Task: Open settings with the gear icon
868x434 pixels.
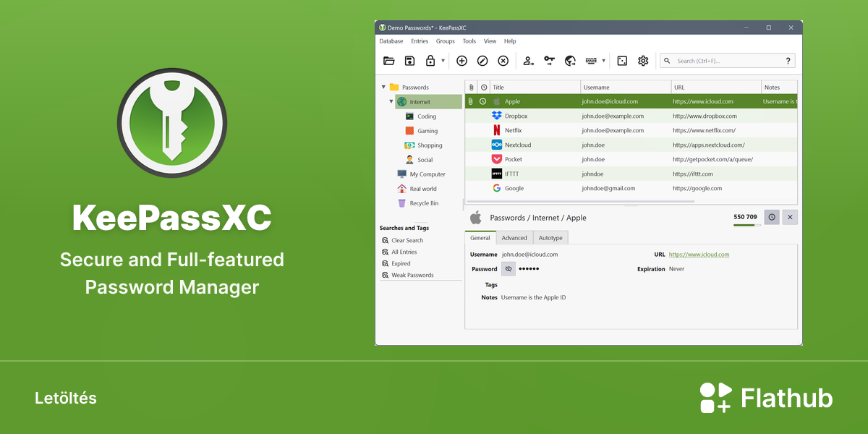Action: 643,61
